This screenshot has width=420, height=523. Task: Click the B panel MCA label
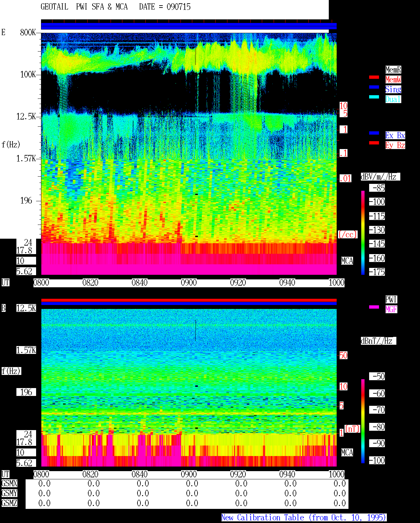coord(347,452)
